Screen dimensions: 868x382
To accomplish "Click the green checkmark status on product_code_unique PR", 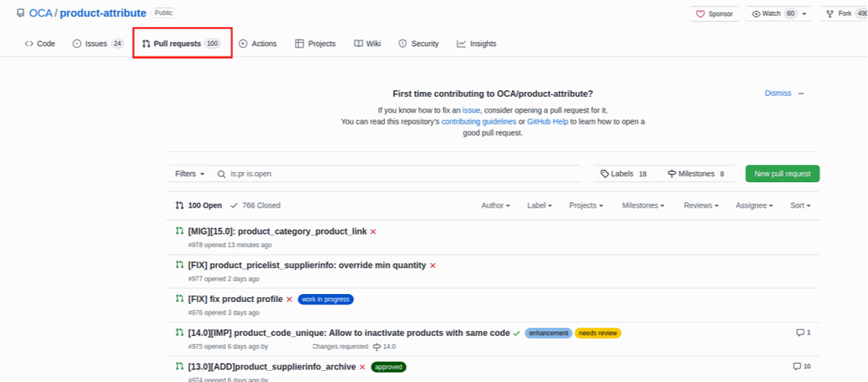I will point(517,333).
